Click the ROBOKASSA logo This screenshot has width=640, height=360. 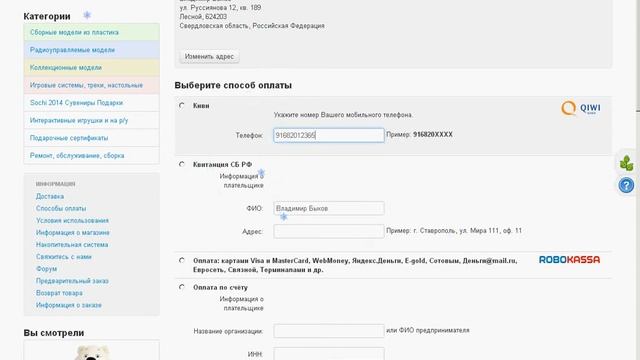[x=569, y=260]
